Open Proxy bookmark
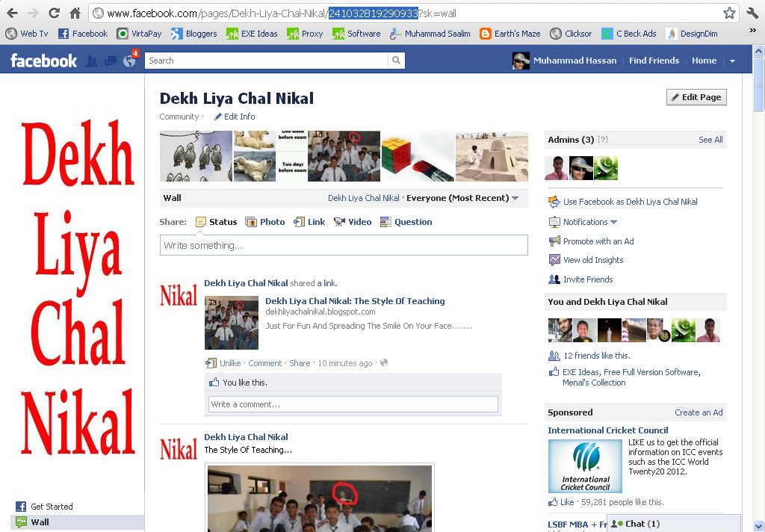The height and width of the screenshot is (532, 765). click(x=305, y=34)
